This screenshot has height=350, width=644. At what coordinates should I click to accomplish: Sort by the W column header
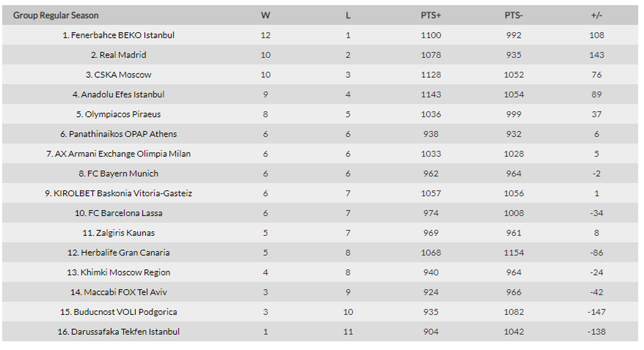point(265,16)
